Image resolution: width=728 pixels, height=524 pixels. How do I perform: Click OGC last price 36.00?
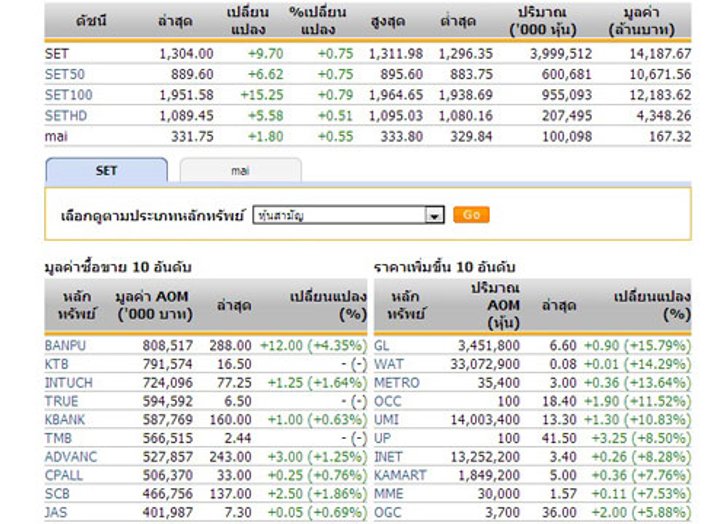click(559, 513)
